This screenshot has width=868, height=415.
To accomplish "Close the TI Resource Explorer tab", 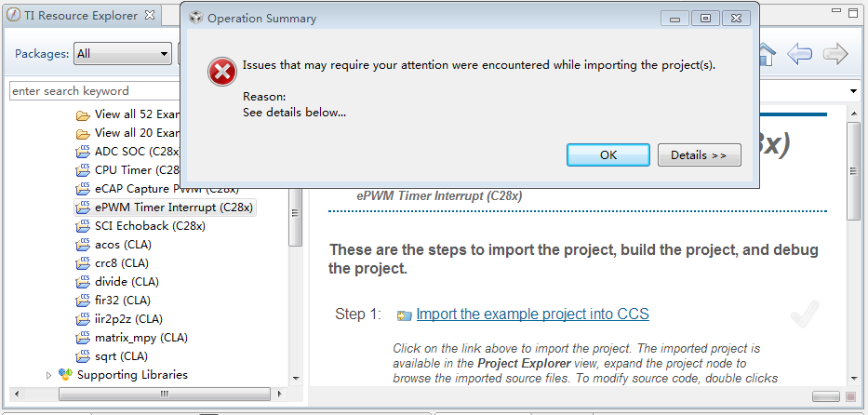I will pyautogui.click(x=150, y=16).
